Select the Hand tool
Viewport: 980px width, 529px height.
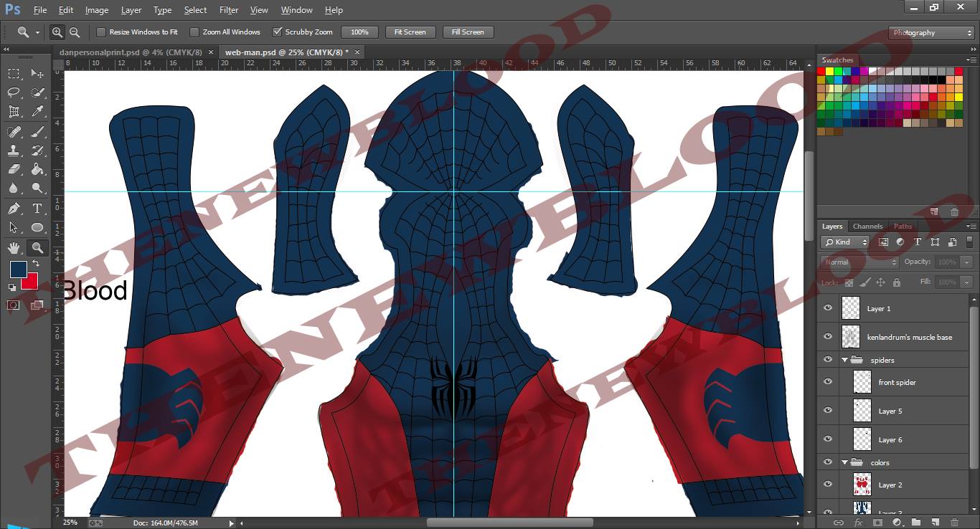point(14,248)
